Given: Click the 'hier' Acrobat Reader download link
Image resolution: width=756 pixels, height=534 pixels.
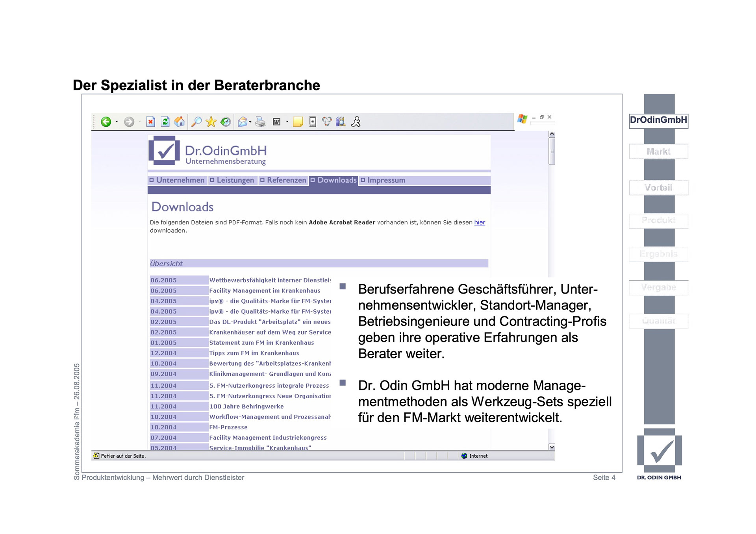Looking at the screenshot, I should 479,222.
